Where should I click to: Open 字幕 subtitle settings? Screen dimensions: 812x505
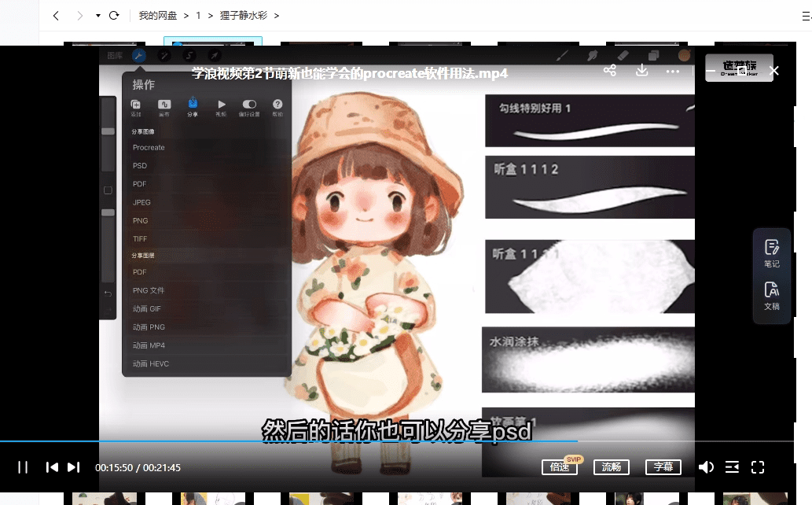(663, 467)
